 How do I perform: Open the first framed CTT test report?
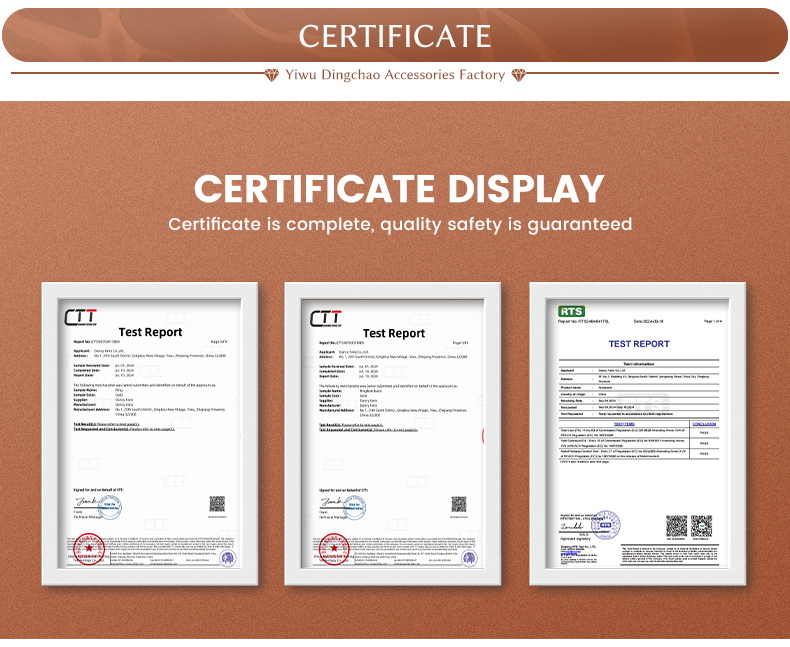coord(150,434)
